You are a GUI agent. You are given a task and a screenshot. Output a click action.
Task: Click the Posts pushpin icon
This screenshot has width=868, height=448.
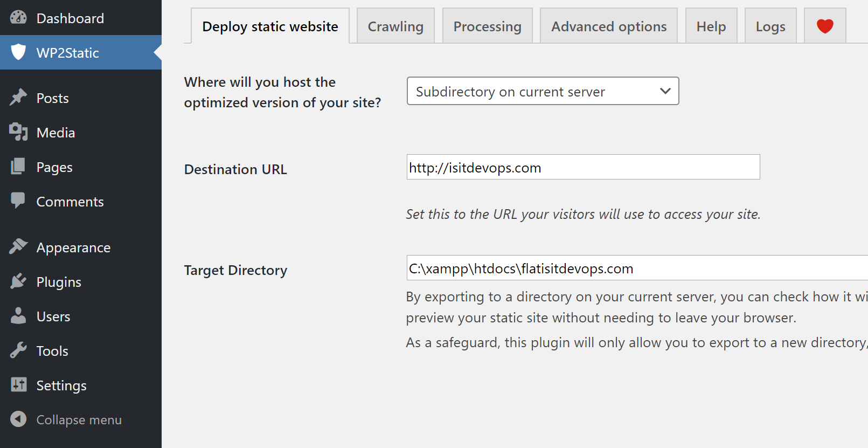pos(18,98)
